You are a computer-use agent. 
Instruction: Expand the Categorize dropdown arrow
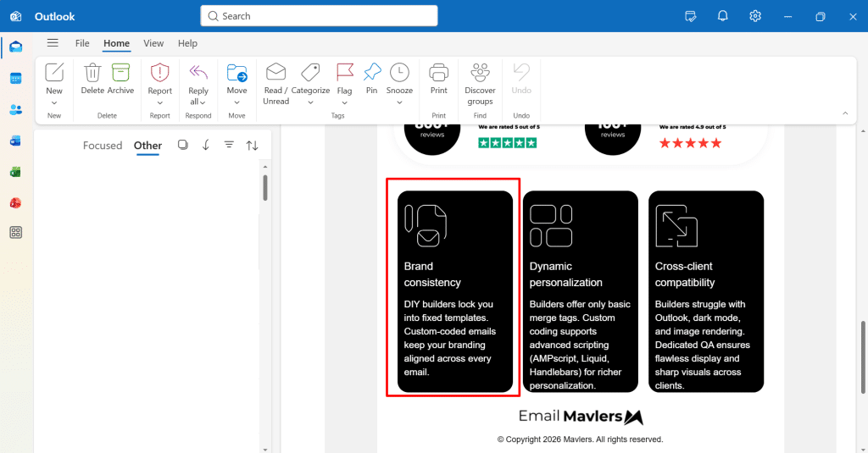310,103
